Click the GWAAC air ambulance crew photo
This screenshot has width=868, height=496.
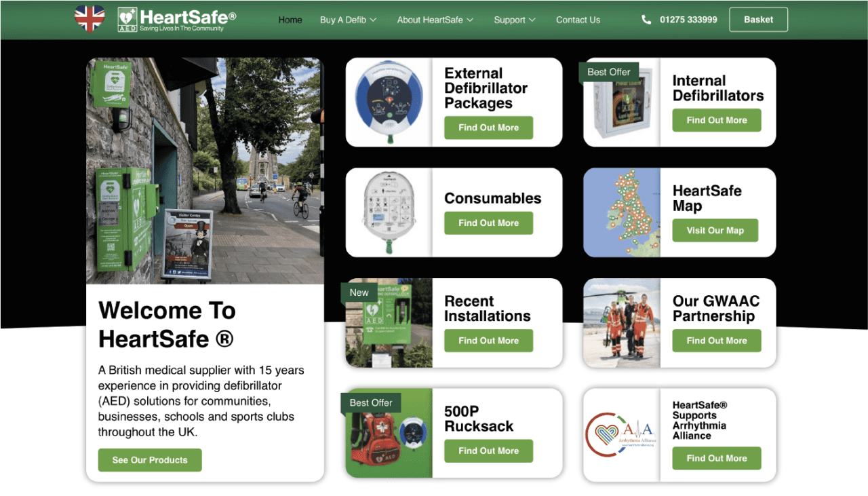tap(622, 323)
